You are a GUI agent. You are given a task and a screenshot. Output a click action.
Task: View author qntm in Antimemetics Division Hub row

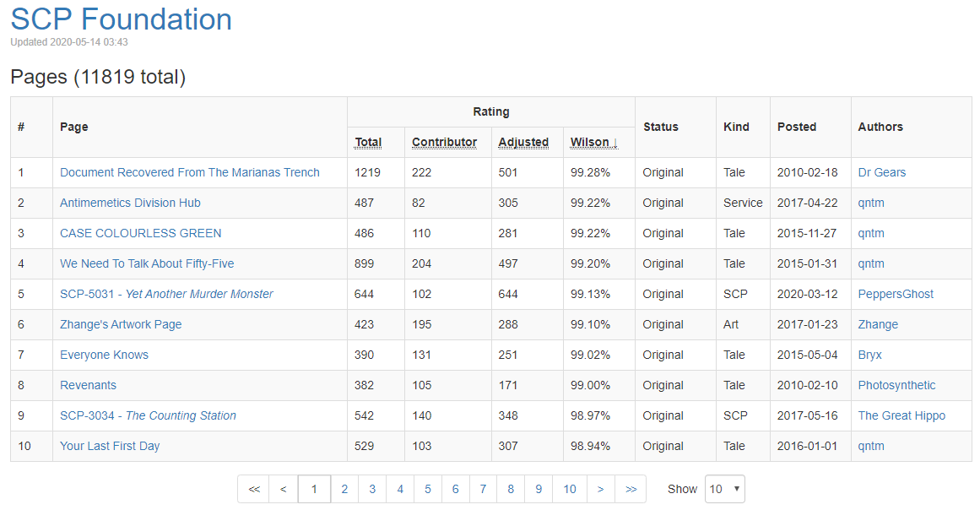coord(871,203)
